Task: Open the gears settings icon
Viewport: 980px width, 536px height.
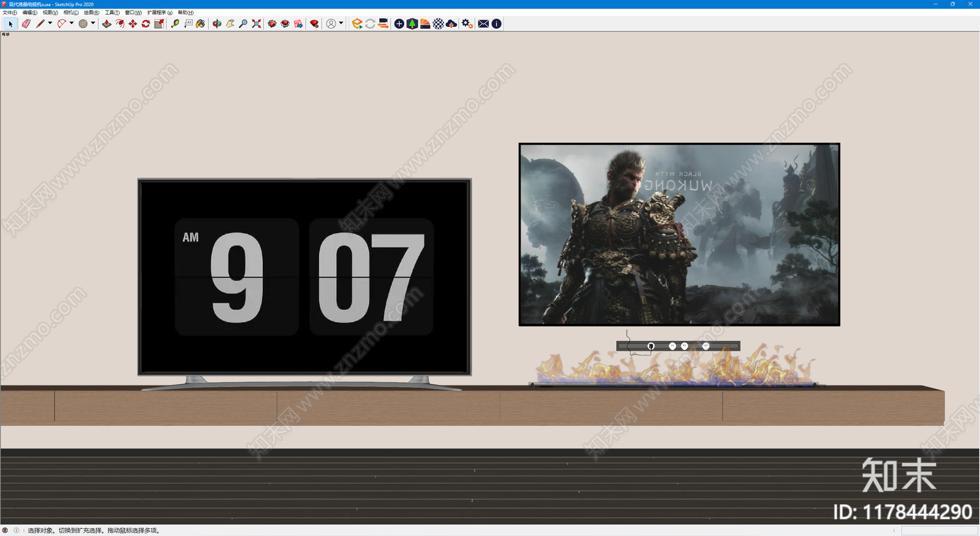Action: point(467,24)
